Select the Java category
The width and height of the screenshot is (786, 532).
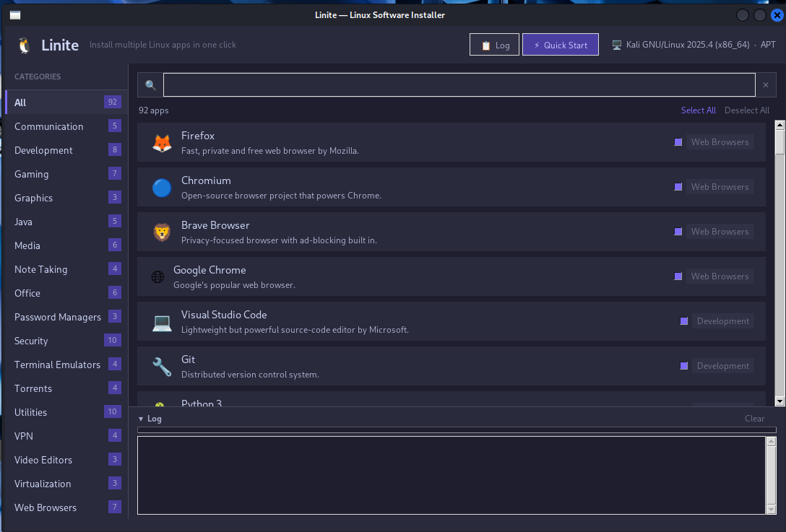65,222
